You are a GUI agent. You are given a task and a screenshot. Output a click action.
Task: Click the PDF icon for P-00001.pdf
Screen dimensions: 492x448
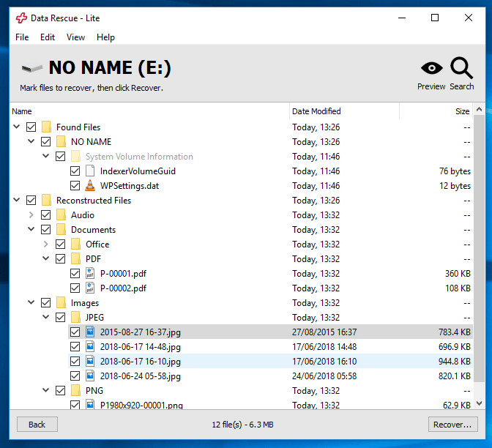(x=90, y=274)
